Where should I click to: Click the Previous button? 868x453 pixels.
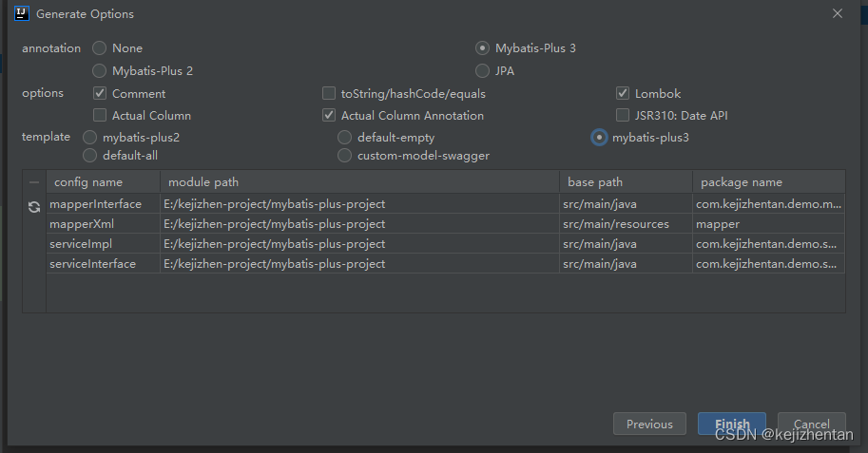[x=649, y=424]
